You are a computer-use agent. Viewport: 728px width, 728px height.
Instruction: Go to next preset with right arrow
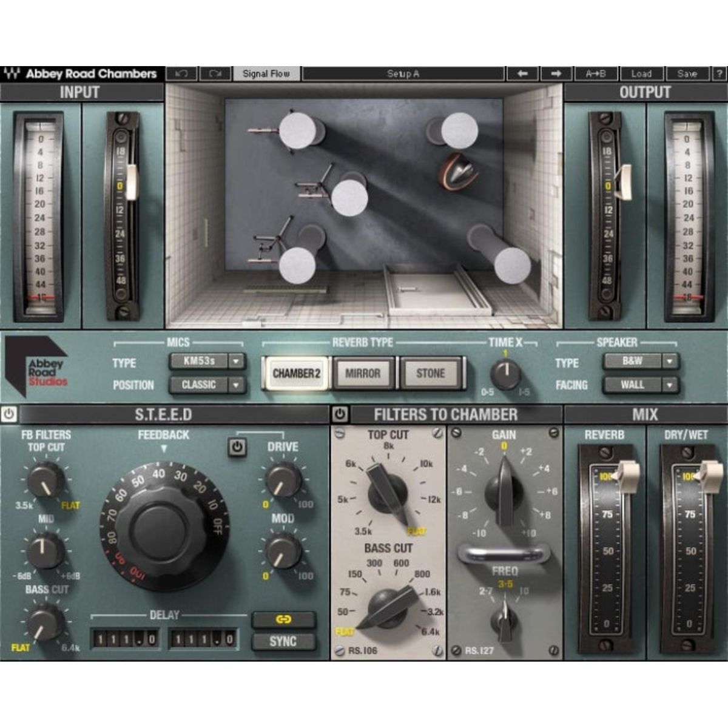pyautogui.click(x=556, y=73)
